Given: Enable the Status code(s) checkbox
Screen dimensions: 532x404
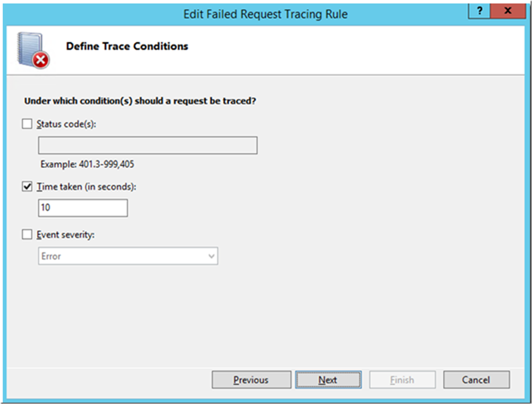Looking at the screenshot, I should [x=27, y=124].
